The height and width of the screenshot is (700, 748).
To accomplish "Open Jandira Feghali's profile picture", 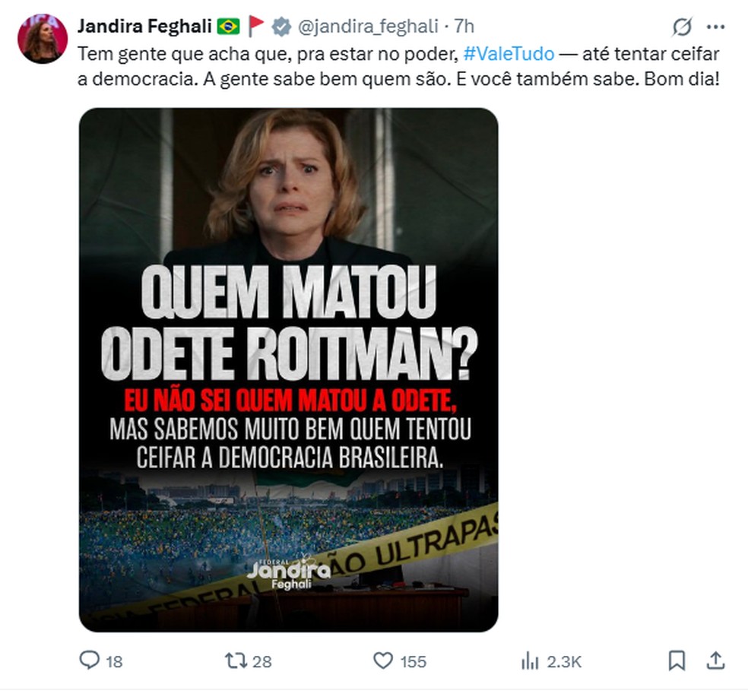I will (43, 38).
